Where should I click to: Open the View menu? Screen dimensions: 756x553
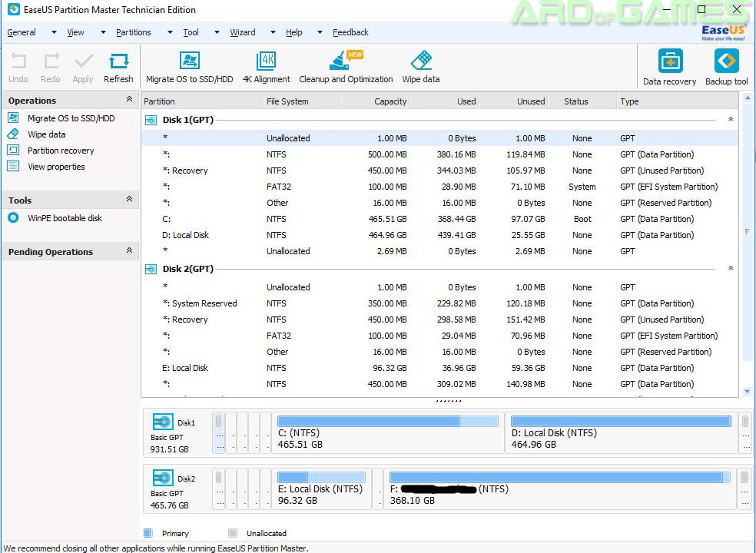[x=75, y=32]
